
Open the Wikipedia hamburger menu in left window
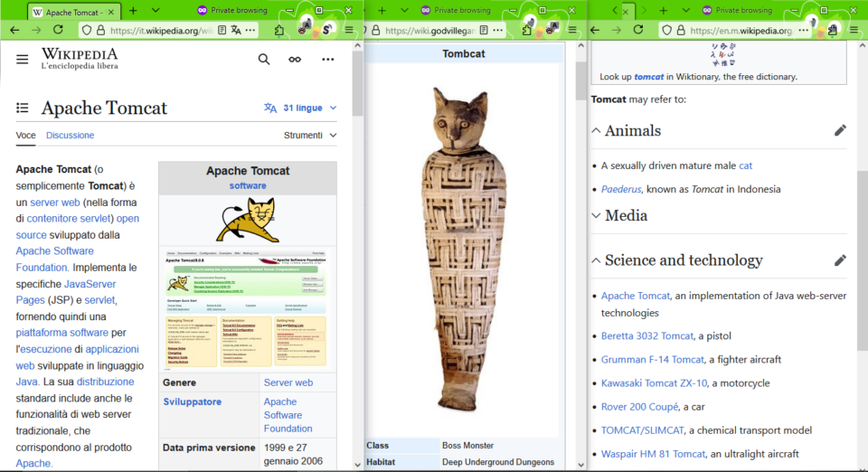point(22,59)
